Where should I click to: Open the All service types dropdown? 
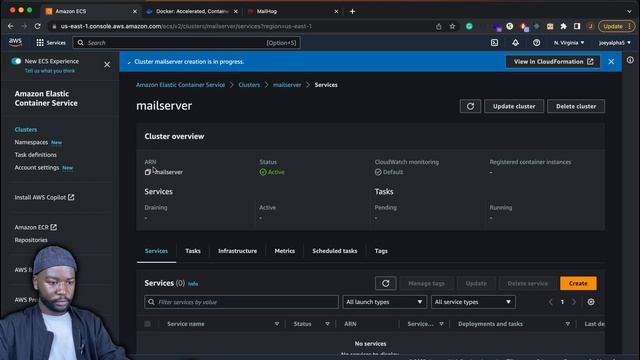[x=473, y=302]
